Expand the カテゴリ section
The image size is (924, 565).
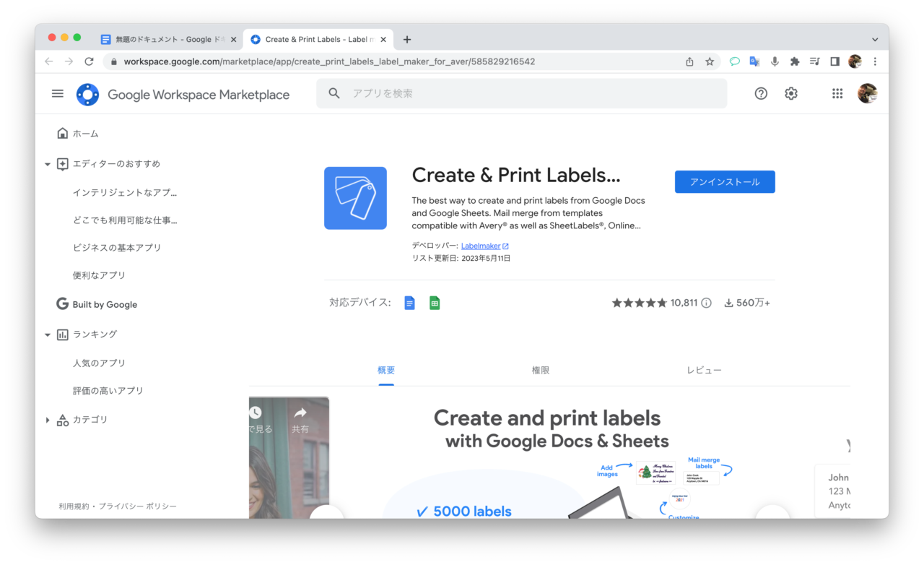click(x=48, y=420)
